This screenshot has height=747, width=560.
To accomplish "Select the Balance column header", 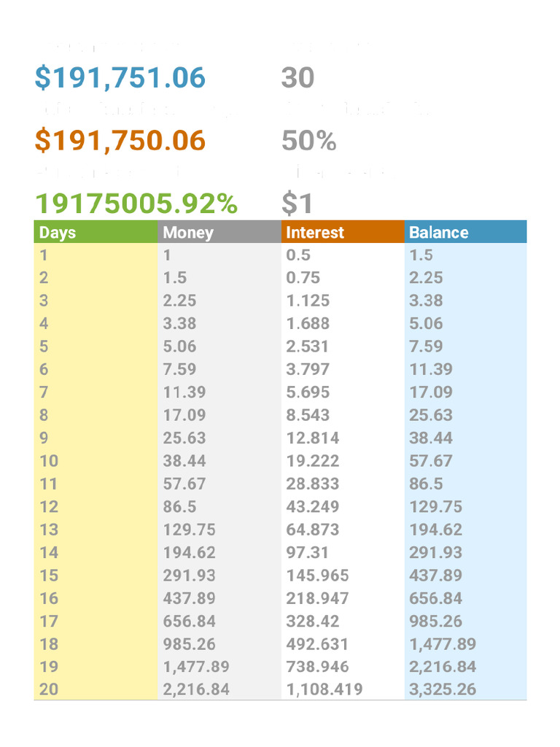I will point(439,233).
